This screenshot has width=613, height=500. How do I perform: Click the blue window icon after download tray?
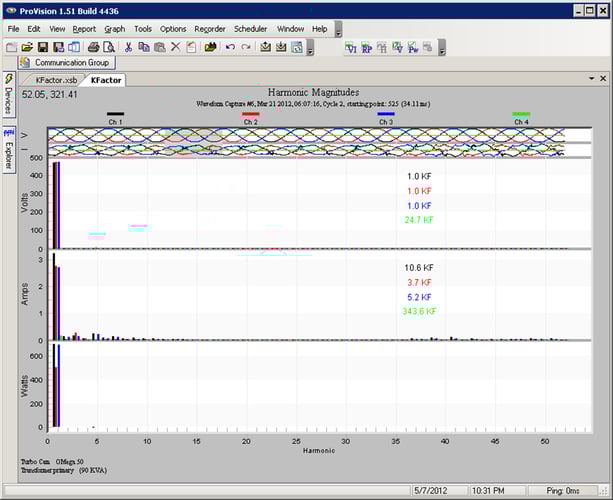click(x=297, y=47)
